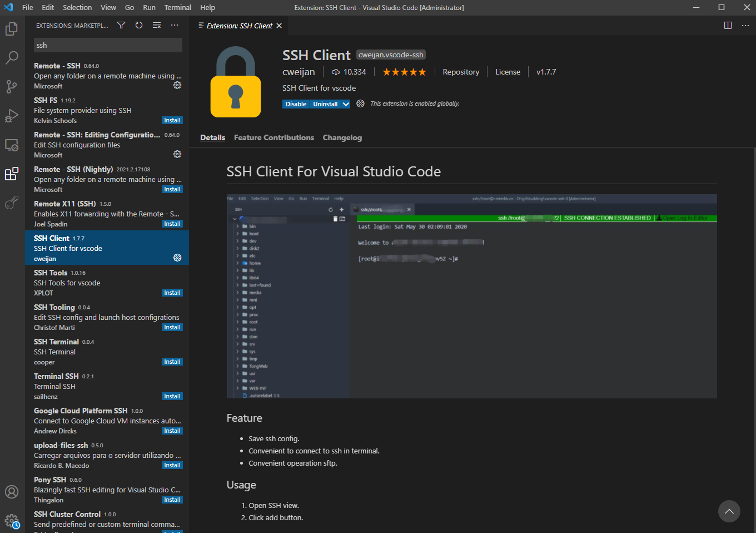Disable the SSH Client extension
Viewport: 756px width, 533px height.
(x=296, y=104)
